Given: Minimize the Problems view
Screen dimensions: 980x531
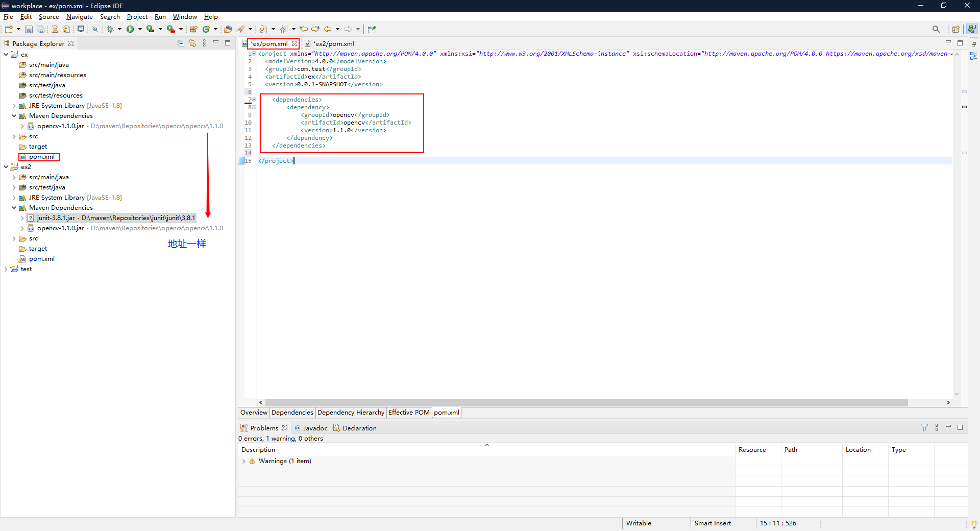Looking at the screenshot, I should coord(948,427).
